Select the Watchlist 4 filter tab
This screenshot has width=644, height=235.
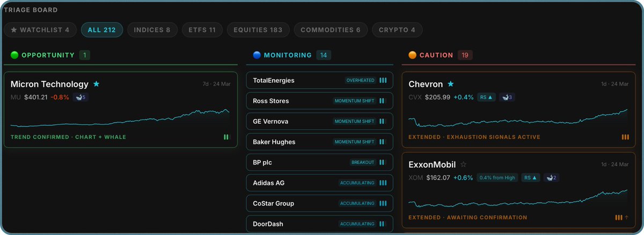coord(40,30)
